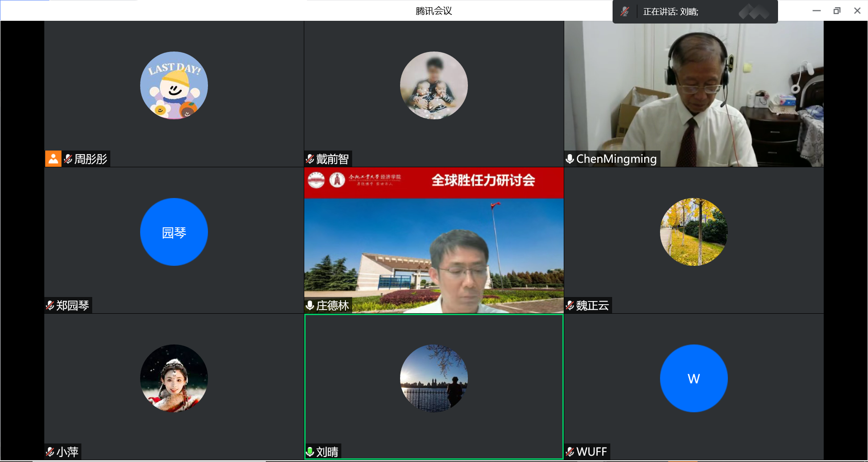Toggle mute icon in the speaking indicator bar
The width and height of the screenshot is (868, 462).
625,12
